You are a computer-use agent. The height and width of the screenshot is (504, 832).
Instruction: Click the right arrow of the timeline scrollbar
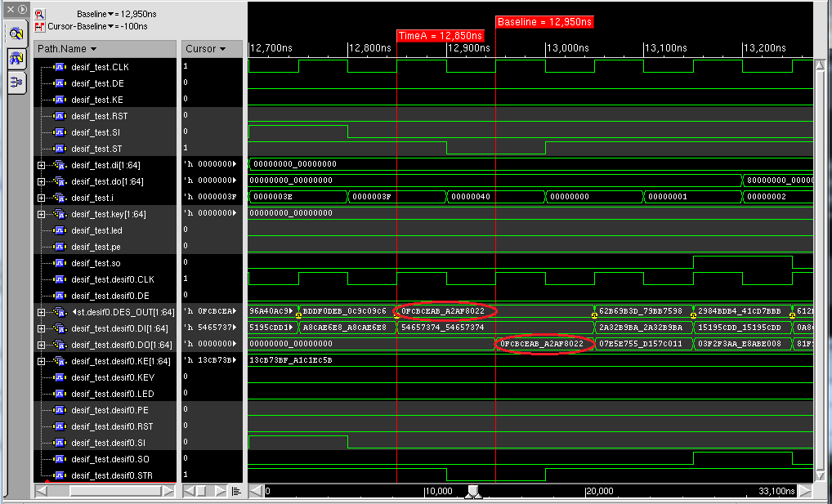[806, 491]
